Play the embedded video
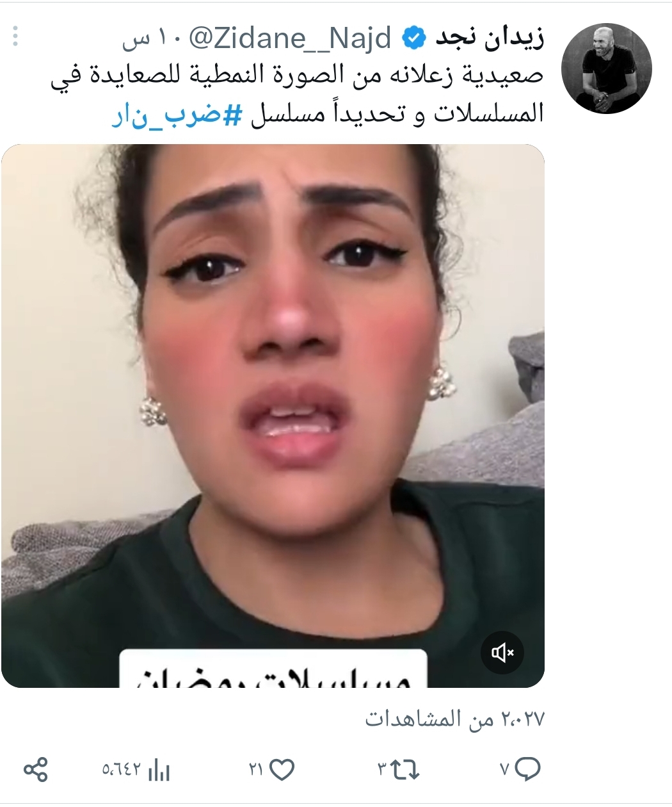Image resolution: width=672 pixels, height=807 pixels. 273,416
